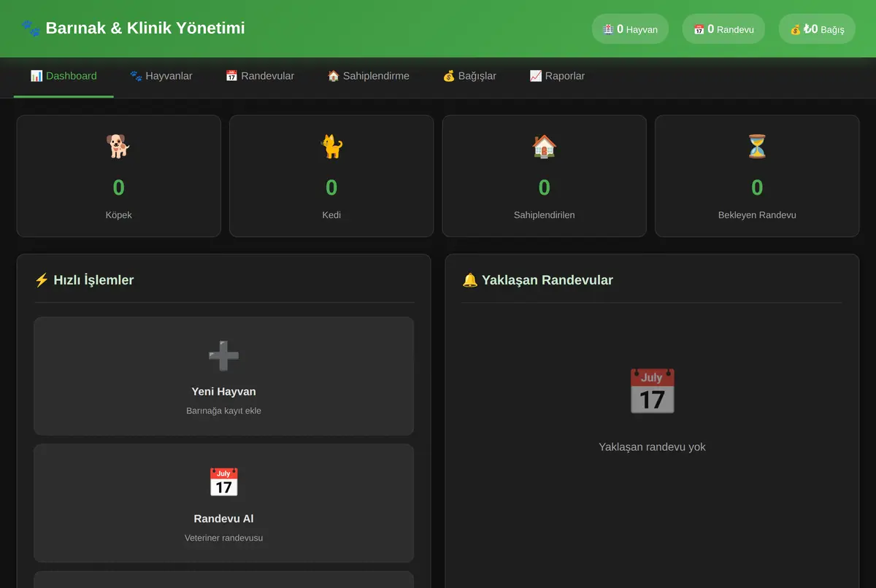The height and width of the screenshot is (588, 876).
Task: Click the large calendar icon in Yaklaşan Randevular
Action: point(652,391)
